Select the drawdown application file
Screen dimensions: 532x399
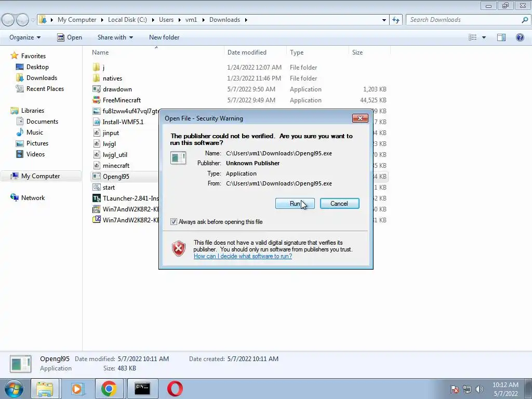click(117, 89)
